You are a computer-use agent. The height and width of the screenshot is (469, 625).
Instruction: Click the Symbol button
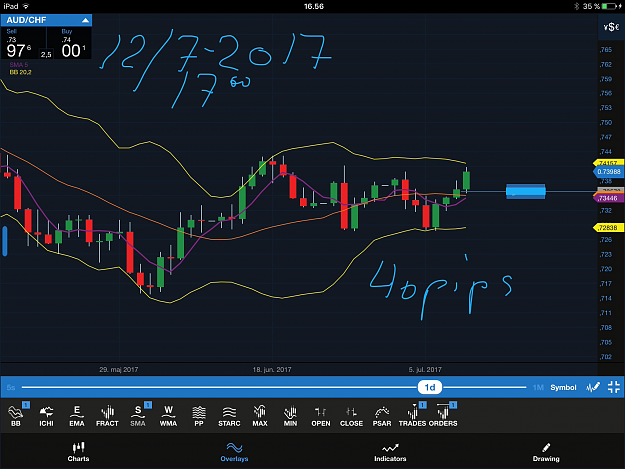coord(563,387)
